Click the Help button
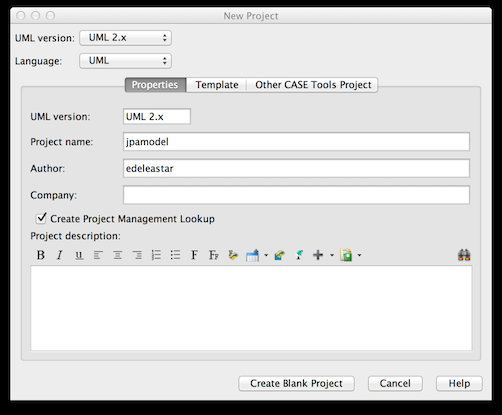The width and height of the screenshot is (502, 415). pos(459,383)
